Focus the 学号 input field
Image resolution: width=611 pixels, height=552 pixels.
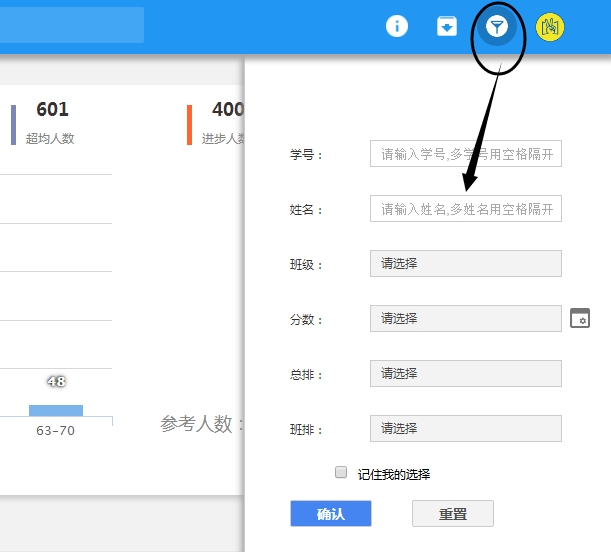coord(465,154)
